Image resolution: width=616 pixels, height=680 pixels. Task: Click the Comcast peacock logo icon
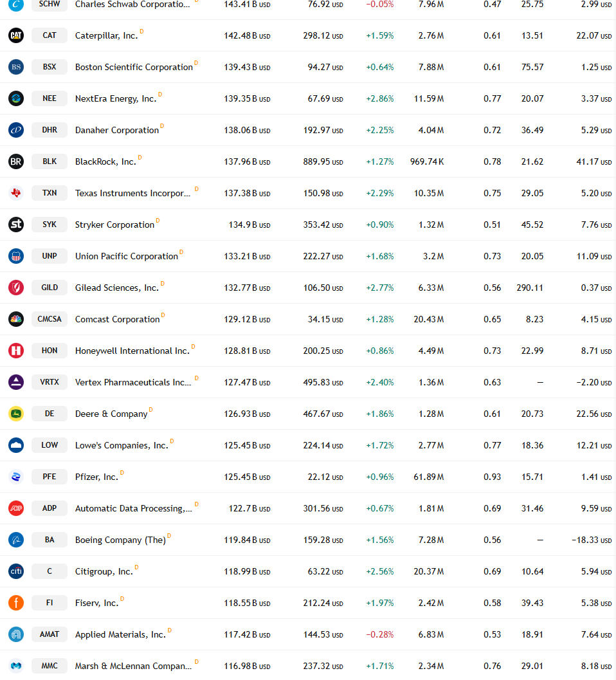(x=16, y=319)
